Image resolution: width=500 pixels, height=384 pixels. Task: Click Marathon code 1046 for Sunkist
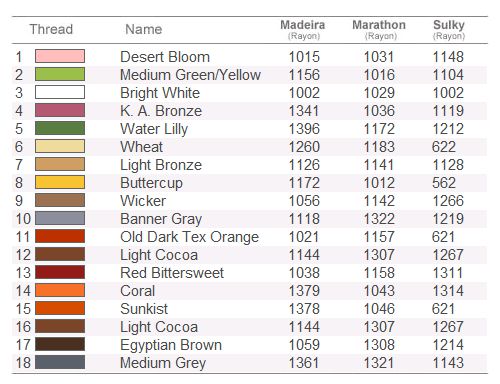[x=379, y=309]
